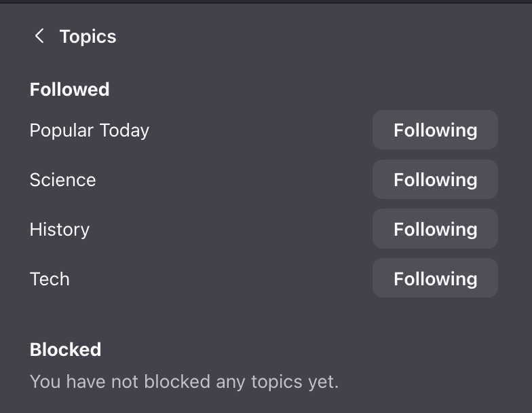The width and height of the screenshot is (532, 413).
Task: Click the Followed section heading
Action: click(x=69, y=90)
